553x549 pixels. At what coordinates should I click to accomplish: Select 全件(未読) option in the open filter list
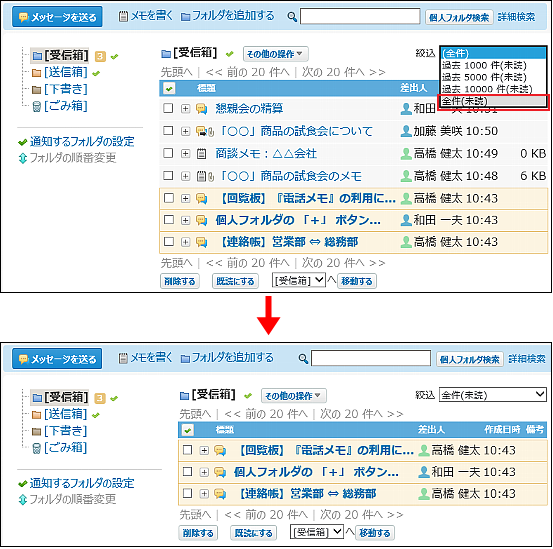click(x=492, y=101)
